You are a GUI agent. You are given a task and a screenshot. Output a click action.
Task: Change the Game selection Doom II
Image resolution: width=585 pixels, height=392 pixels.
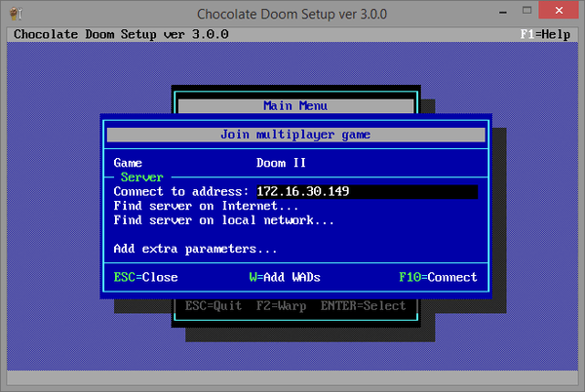(x=281, y=163)
